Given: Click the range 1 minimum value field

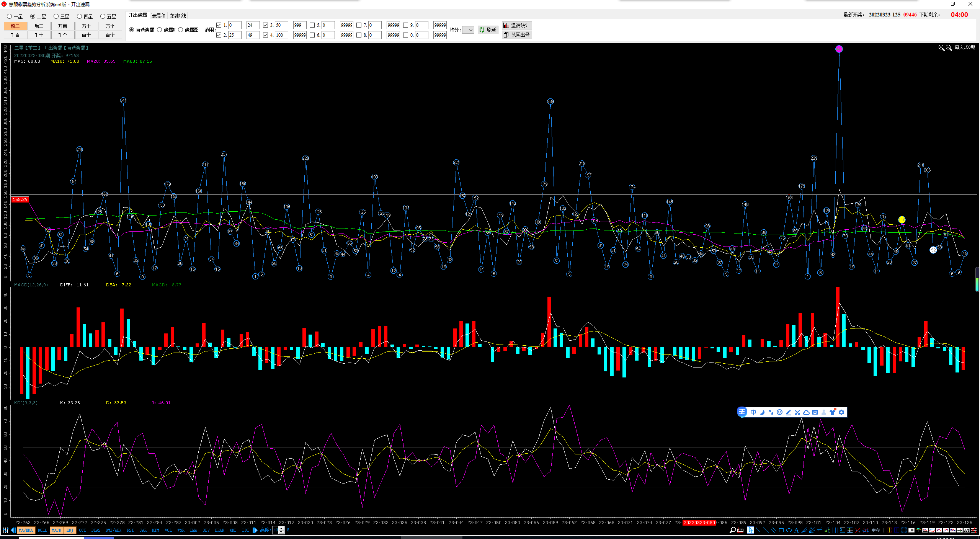Looking at the screenshot, I should 235,25.
